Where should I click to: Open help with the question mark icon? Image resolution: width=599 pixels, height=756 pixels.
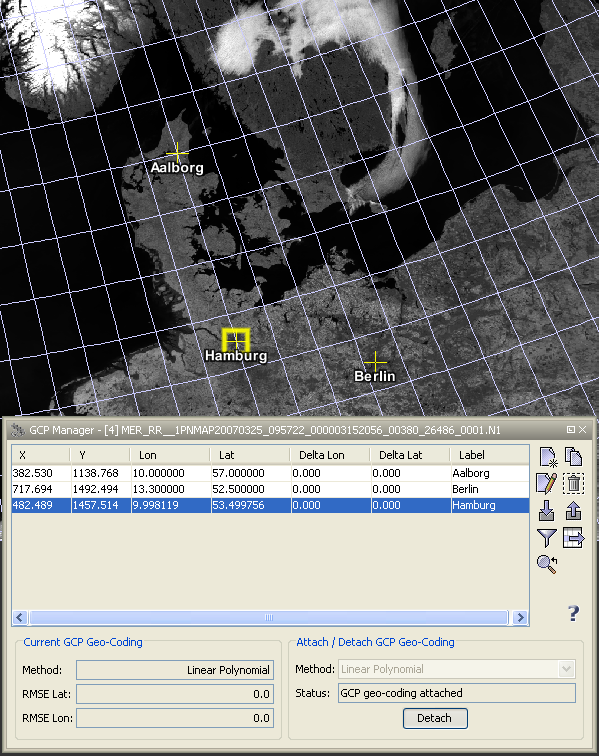tap(573, 613)
